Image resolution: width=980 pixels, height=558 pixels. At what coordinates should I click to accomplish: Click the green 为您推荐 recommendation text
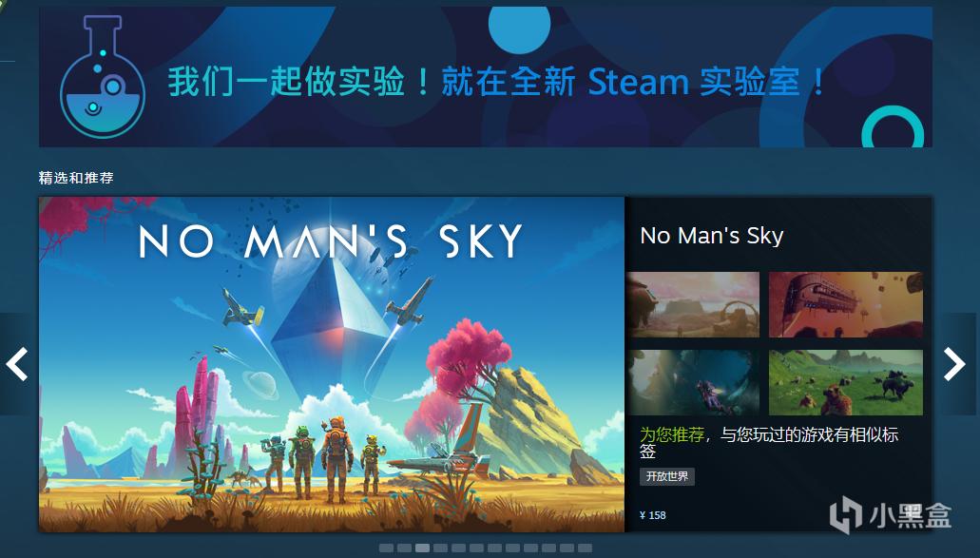(672, 435)
